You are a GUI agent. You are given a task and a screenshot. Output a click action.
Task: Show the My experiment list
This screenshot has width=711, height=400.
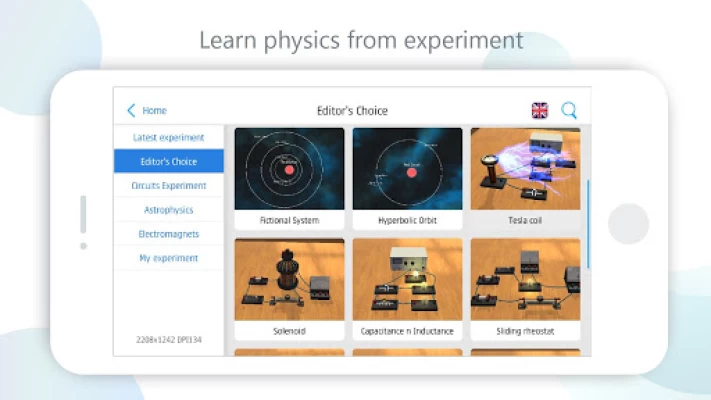[x=168, y=258]
